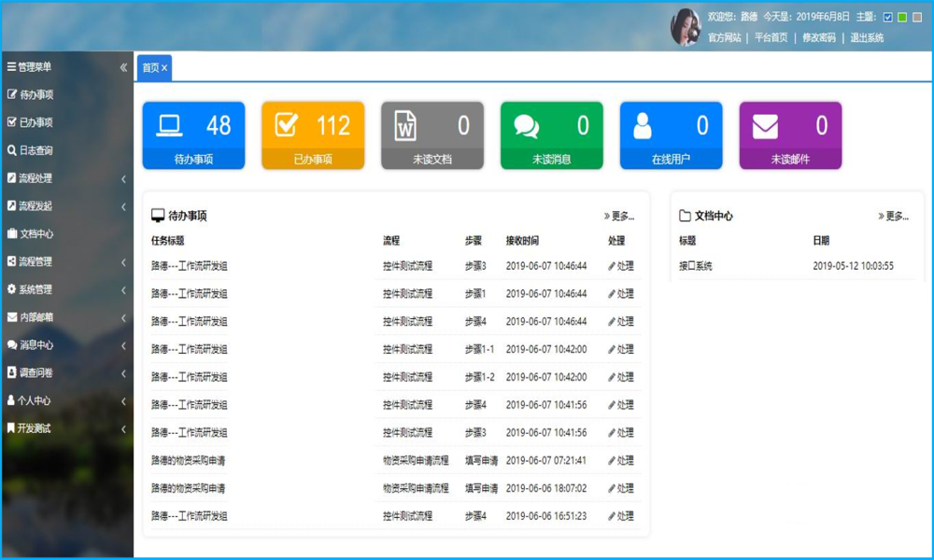Click the 112 count on 已办事项 card
The image size is (934, 560).
pyautogui.click(x=333, y=126)
